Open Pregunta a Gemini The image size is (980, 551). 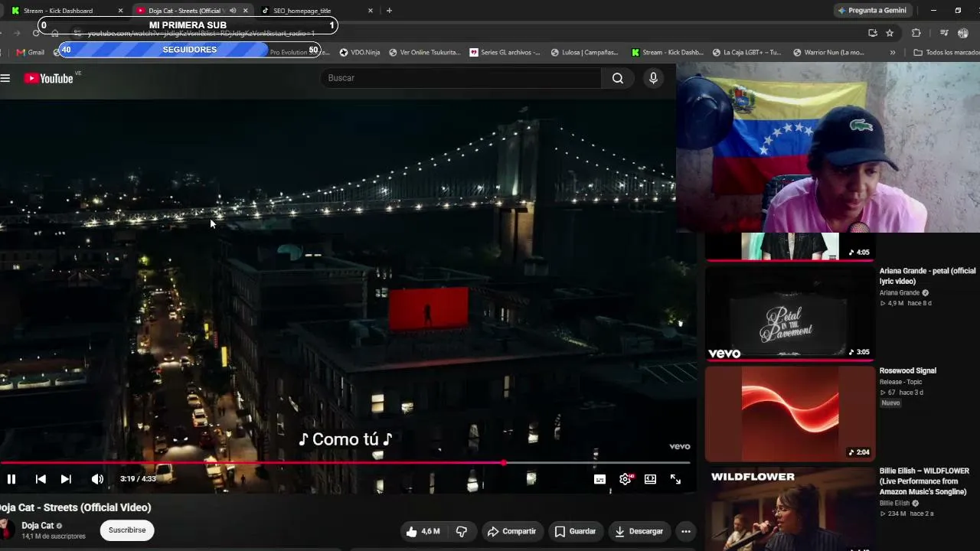(872, 11)
